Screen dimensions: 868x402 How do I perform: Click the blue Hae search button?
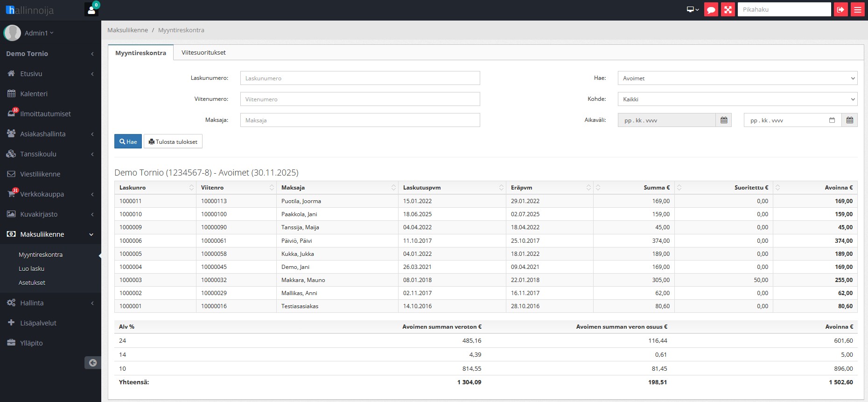click(128, 142)
